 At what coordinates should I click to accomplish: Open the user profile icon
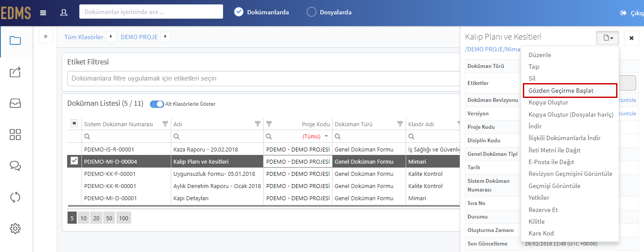point(64,12)
